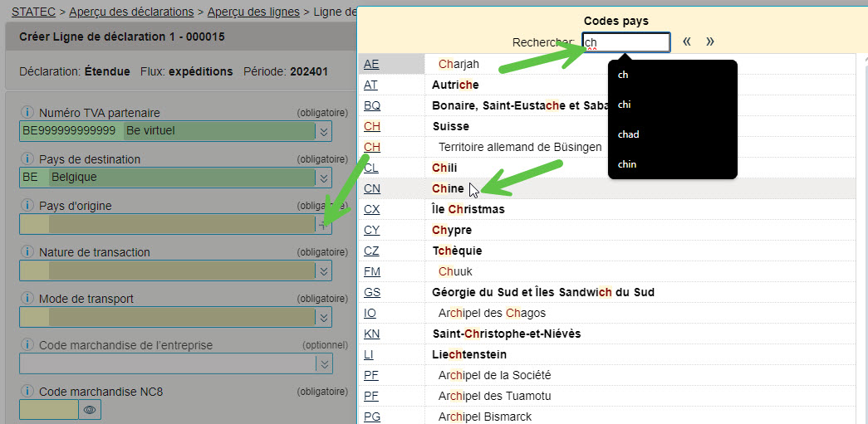Select country code FM link
The width and height of the screenshot is (868, 424).
click(x=372, y=271)
